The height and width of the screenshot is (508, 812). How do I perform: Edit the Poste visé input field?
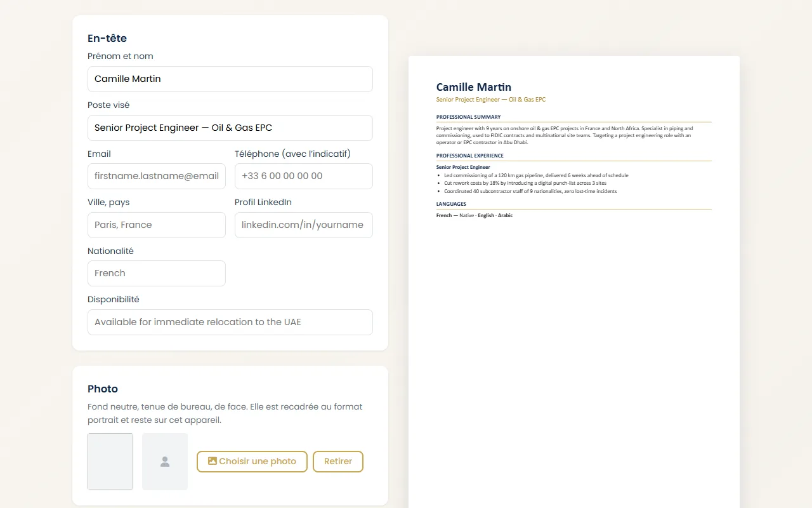230,128
